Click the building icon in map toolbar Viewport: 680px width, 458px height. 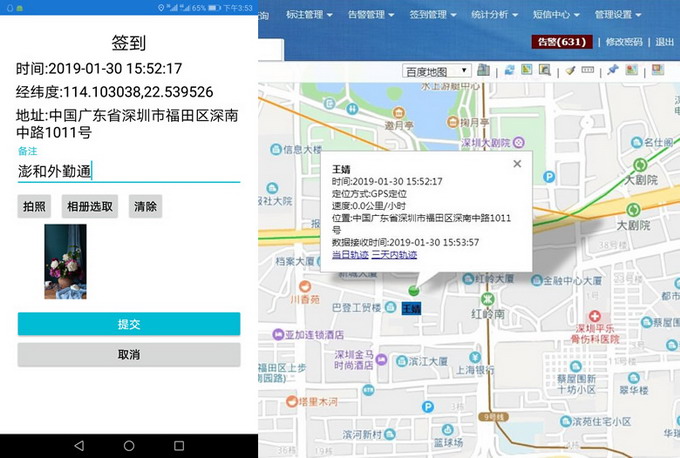[484, 71]
